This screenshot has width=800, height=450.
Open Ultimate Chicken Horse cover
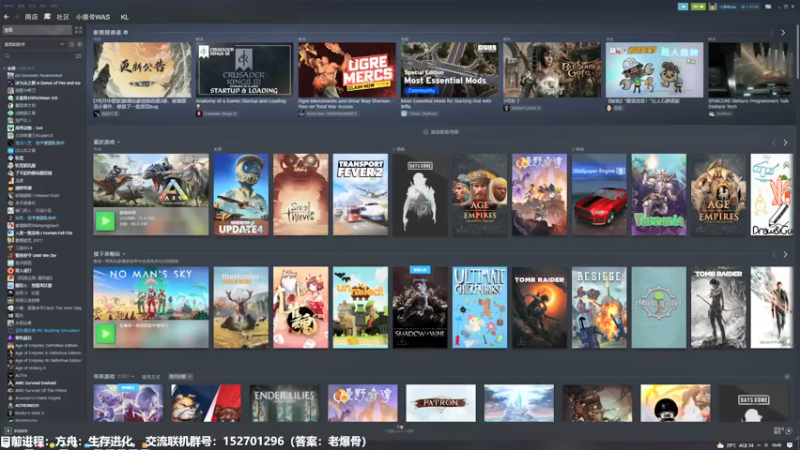[x=480, y=307]
